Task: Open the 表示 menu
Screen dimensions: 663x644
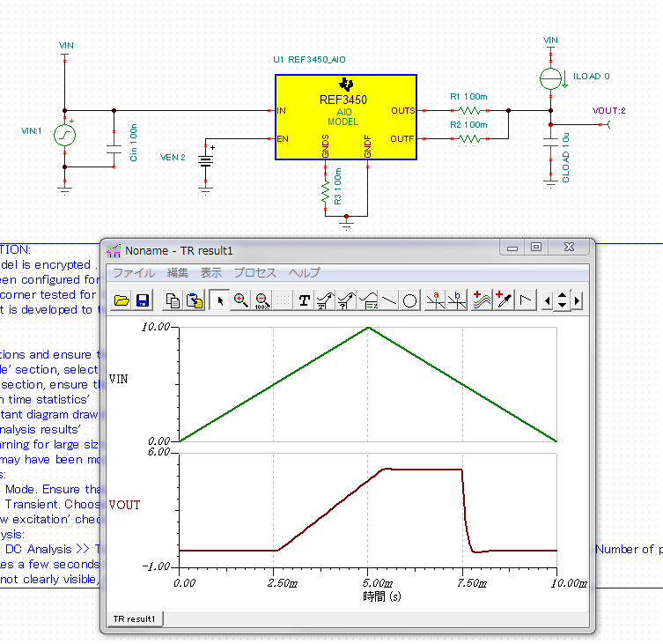Action: [x=211, y=273]
